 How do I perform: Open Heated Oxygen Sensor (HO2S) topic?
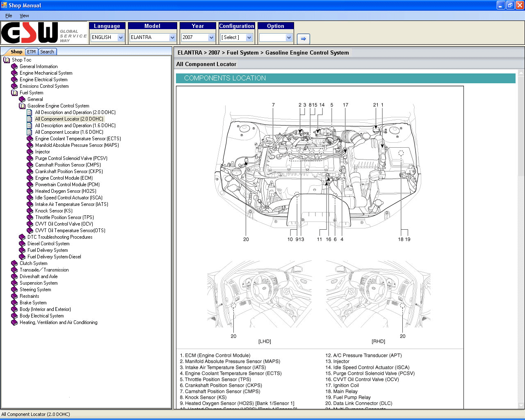point(66,191)
